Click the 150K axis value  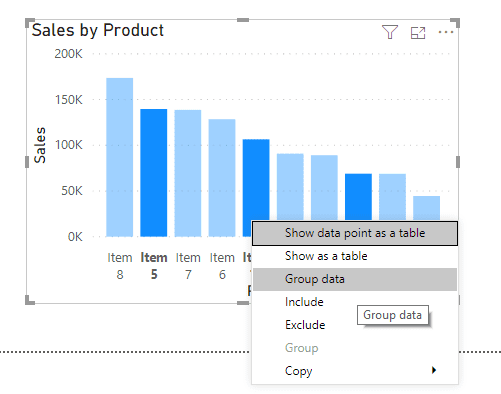point(68,100)
